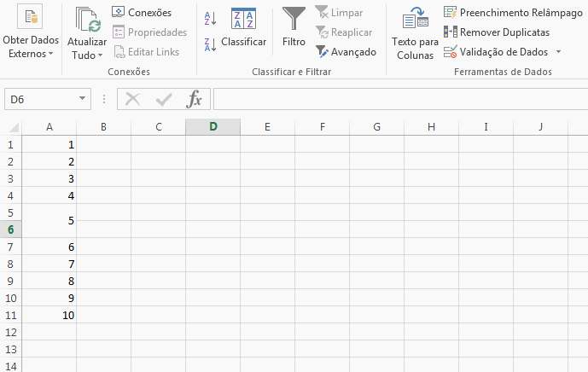Click the Insert Function fx icon
This screenshot has height=372, width=588.
195,99
